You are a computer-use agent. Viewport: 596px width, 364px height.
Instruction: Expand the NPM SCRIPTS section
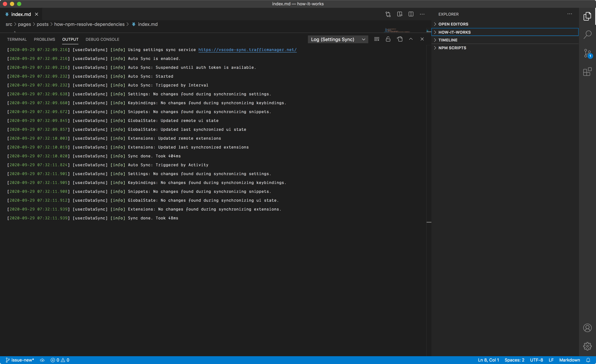click(x=452, y=48)
